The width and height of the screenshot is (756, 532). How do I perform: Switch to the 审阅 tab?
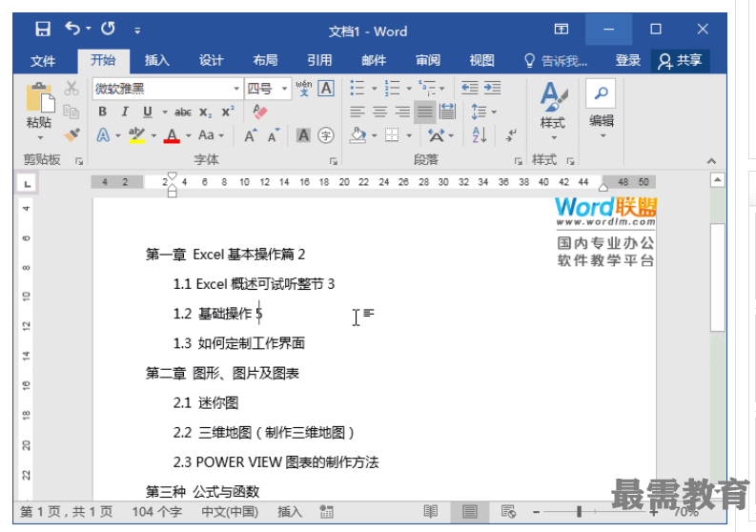(428, 60)
